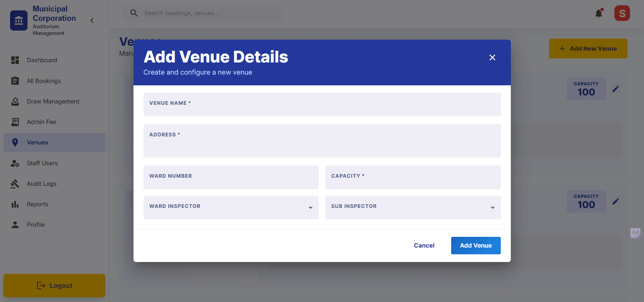
Task: Edit the second venue with pencil icon
Action: tap(615, 202)
